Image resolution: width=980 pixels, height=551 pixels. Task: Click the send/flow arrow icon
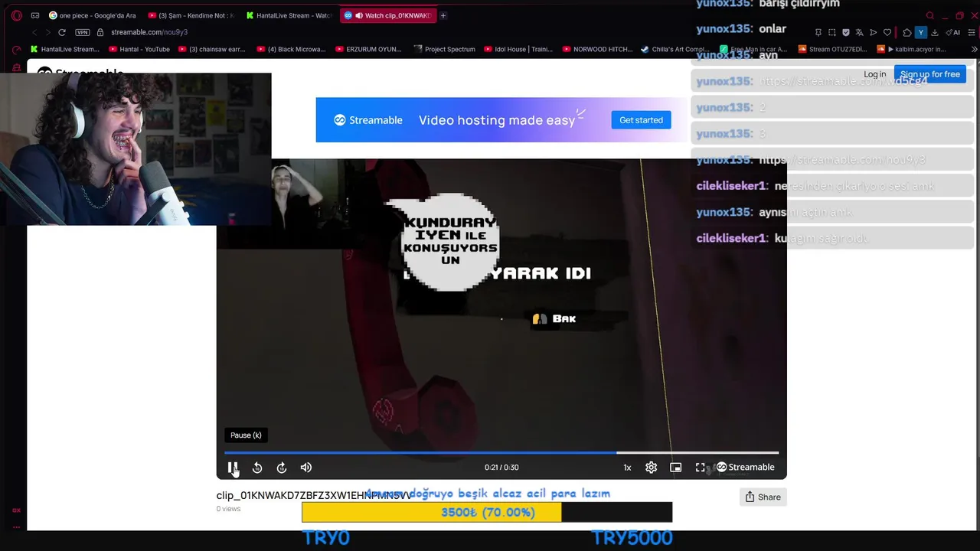[x=874, y=32]
